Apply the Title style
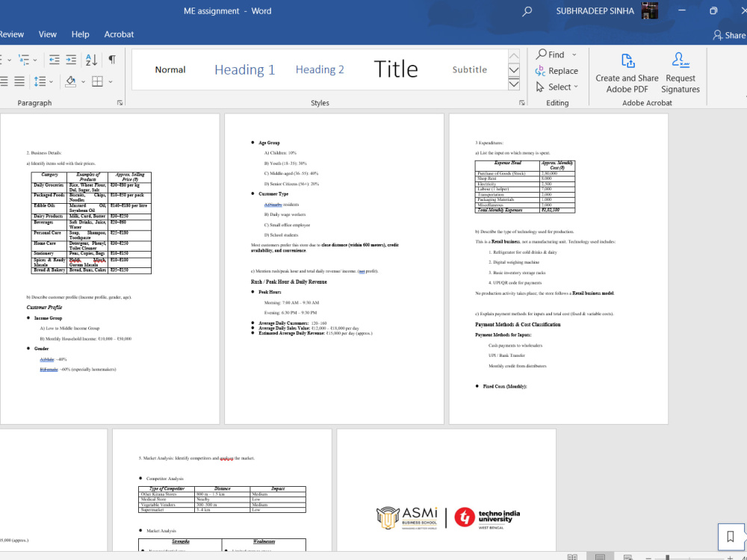 396,69
